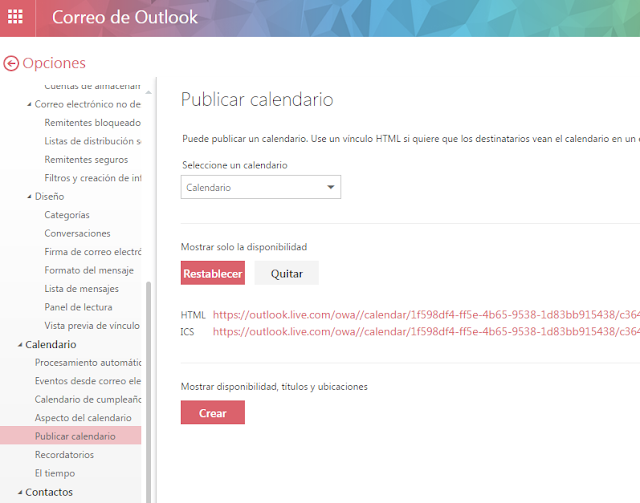The width and height of the screenshot is (640, 503).
Task: Collapse the Calendario section triangle
Action: click(x=20, y=345)
